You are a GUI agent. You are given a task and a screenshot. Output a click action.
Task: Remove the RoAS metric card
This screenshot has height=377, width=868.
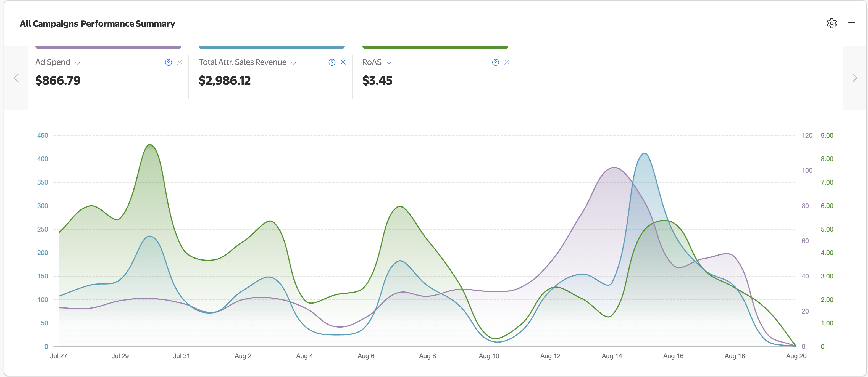point(507,62)
